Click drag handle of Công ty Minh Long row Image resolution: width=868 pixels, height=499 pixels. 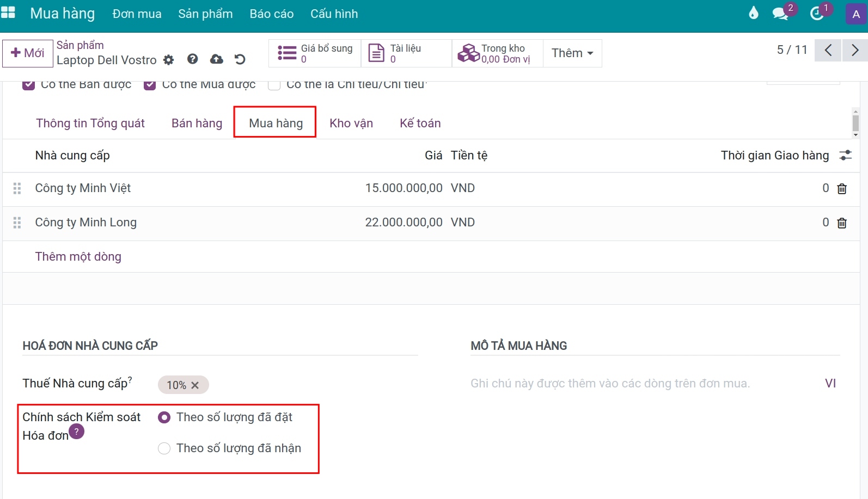pyautogui.click(x=17, y=223)
